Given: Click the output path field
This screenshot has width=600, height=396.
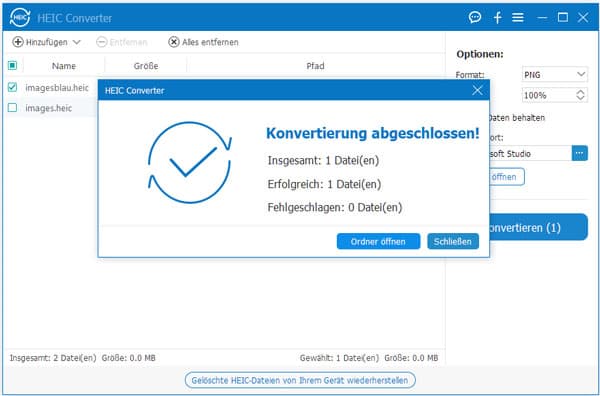Looking at the screenshot, I should [x=531, y=153].
